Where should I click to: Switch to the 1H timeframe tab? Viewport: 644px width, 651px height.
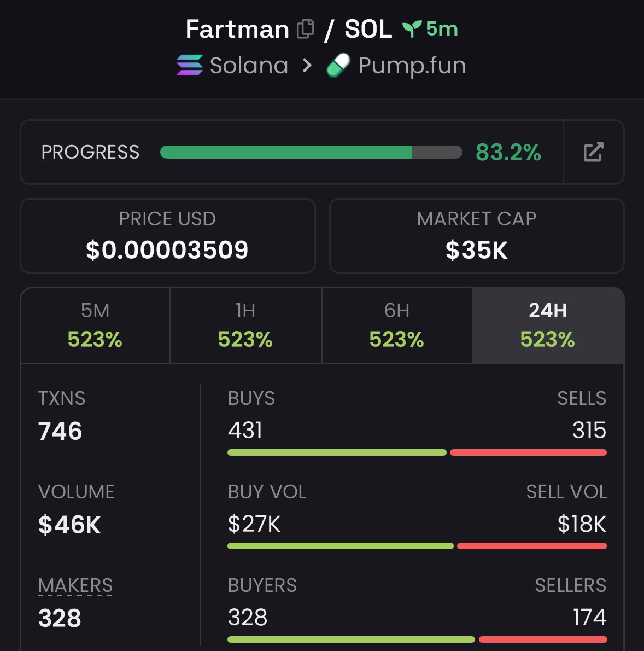pyautogui.click(x=245, y=326)
